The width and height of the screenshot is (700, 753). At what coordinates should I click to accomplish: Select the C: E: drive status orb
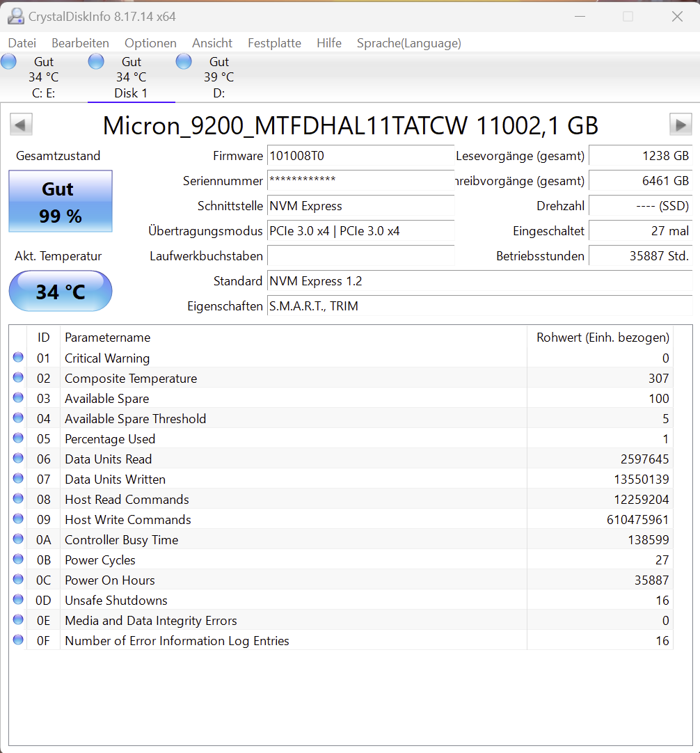pyautogui.click(x=8, y=61)
